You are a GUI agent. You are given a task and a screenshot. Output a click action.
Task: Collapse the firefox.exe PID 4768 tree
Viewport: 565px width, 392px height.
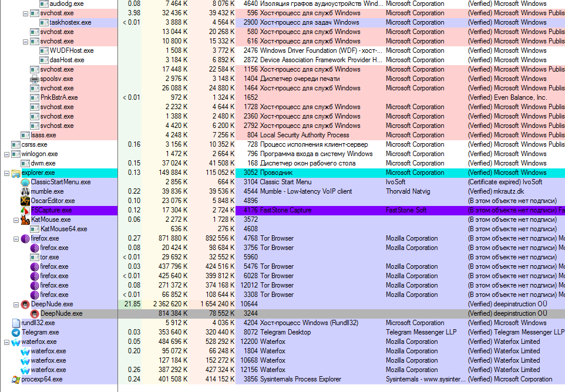tap(16, 239)
